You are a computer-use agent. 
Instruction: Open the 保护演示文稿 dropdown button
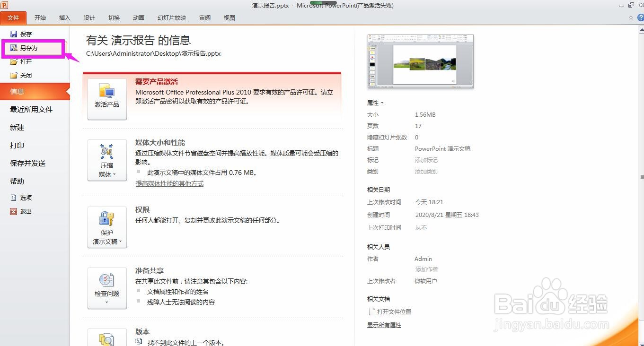point(107,227)
